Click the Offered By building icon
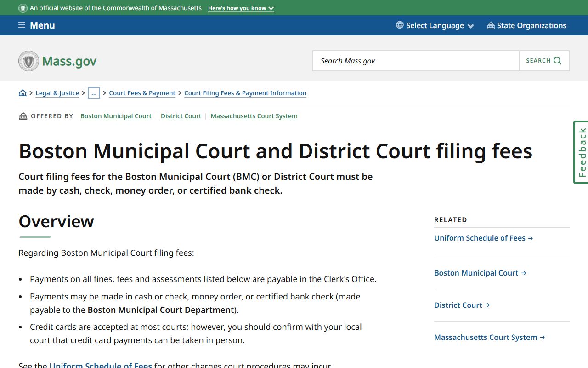 coord(23,116)
